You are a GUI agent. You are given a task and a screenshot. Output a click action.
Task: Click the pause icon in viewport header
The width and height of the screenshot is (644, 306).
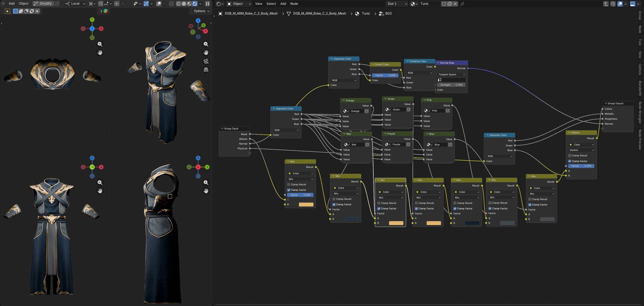click(207, 4)
